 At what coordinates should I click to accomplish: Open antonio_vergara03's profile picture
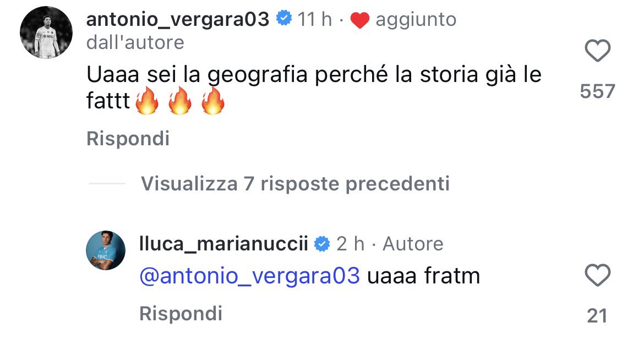[x=46, y=34]
